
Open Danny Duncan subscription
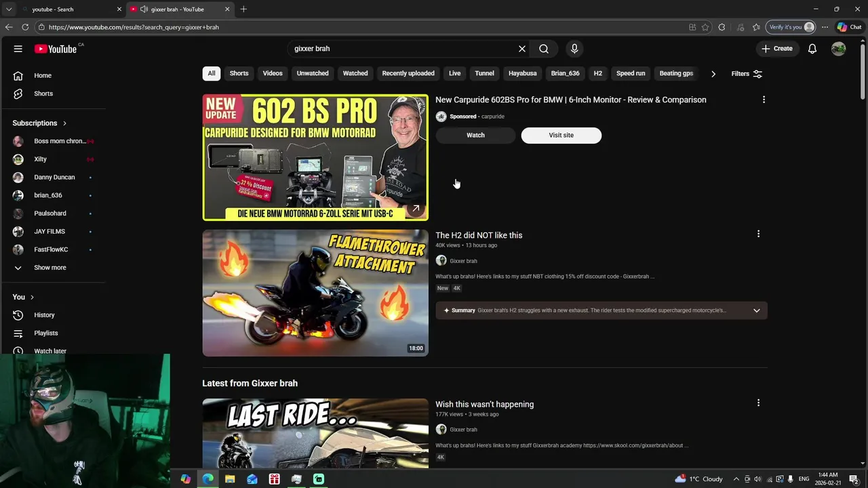(x=53, y=177)
